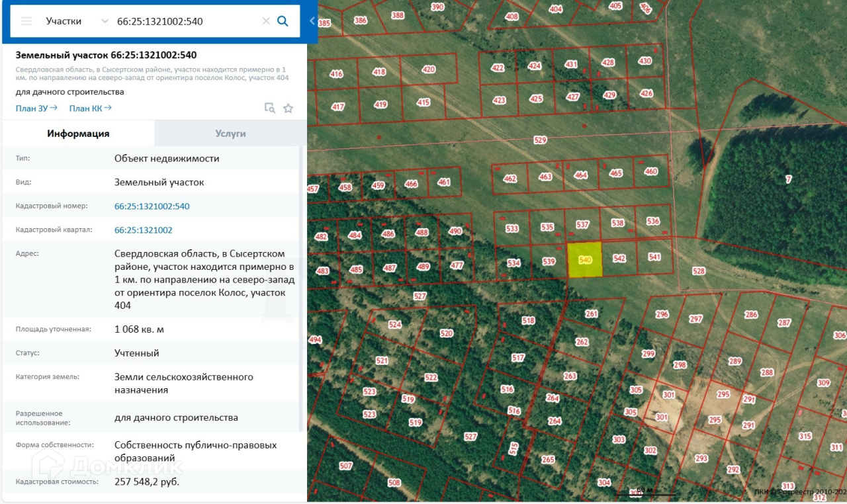This screenshot has height=504, width=847.
Task: Switch to the Услуги tab
Action: 230,134
